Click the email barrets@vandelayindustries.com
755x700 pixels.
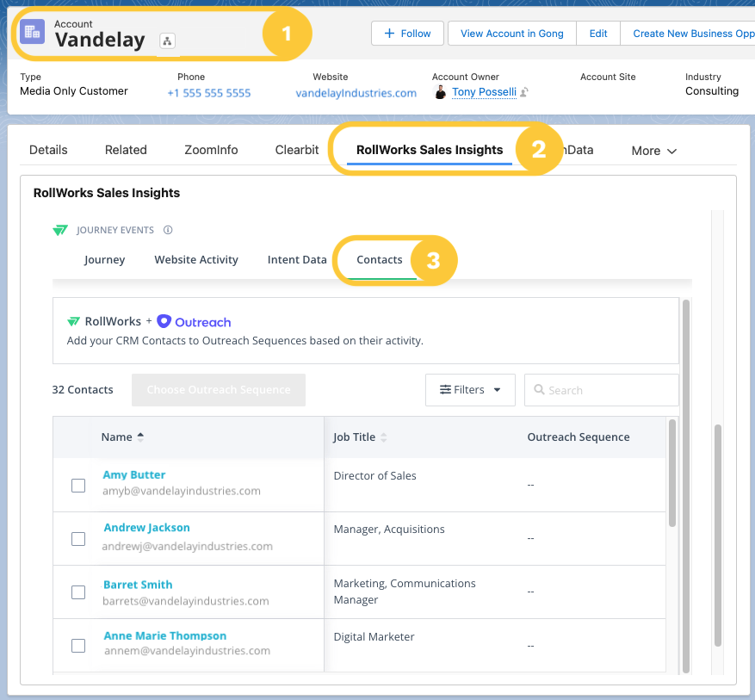(x=185, y=601)
